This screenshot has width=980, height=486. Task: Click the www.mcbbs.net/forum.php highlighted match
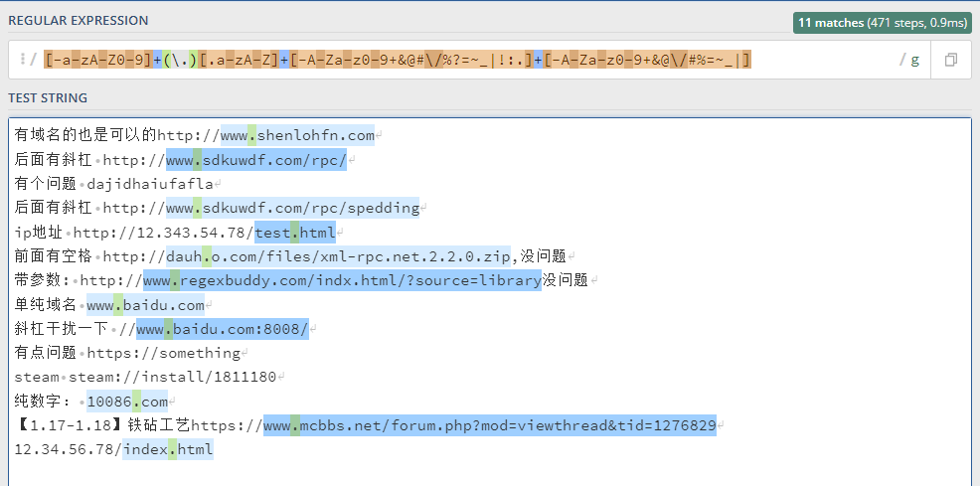(x=489, y=425)
